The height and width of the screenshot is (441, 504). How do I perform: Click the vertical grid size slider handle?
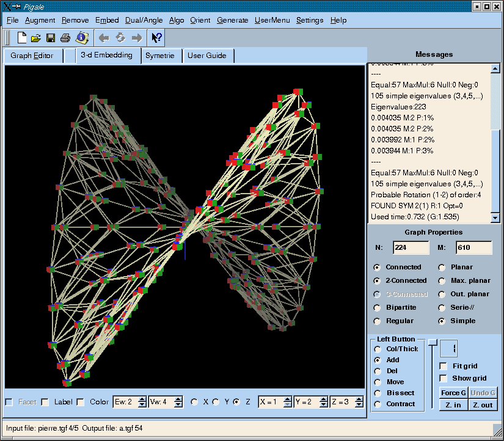(x=433, y=343)
